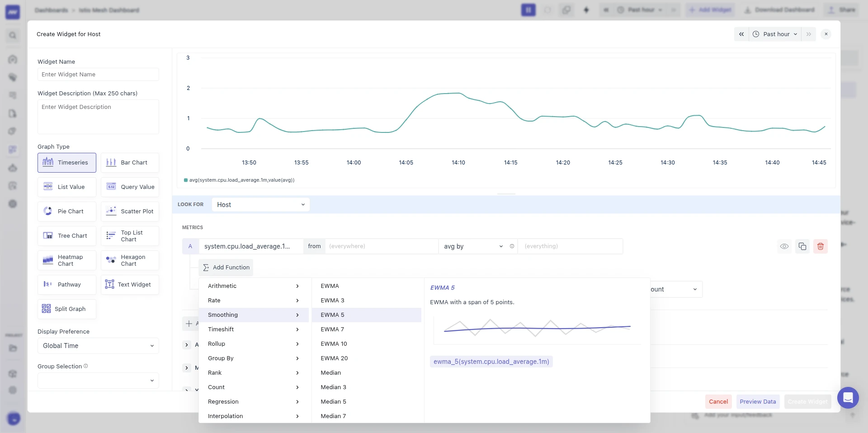This screenshot has height=433, width=868.
Task: Toggle visibility of metric A with eye icon
Action: (784, 246)
